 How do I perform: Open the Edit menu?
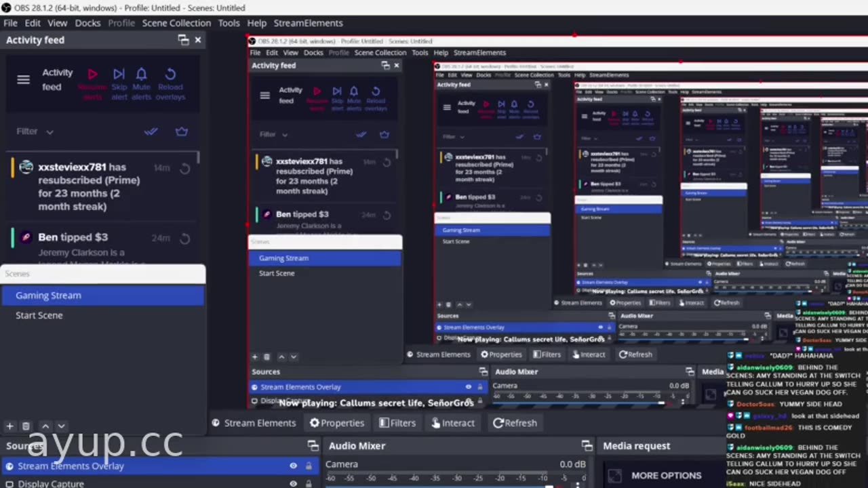(33, 23)
